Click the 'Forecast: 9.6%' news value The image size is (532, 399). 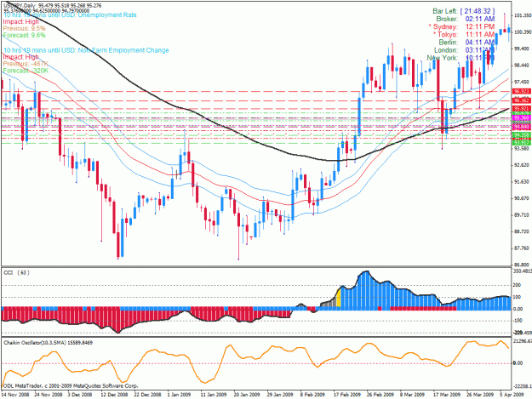tap(24, 35)
